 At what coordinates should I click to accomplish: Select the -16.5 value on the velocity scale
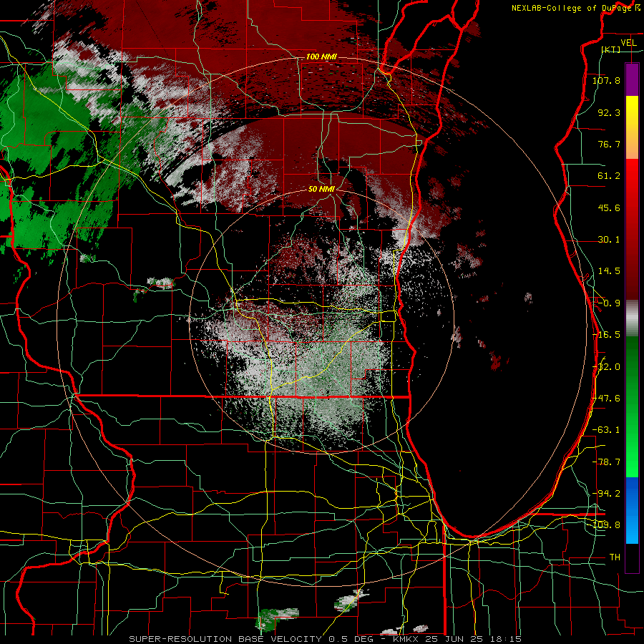click(606, 335)
